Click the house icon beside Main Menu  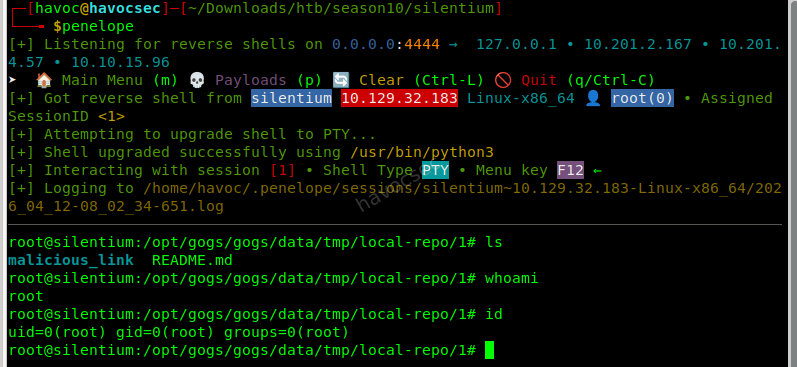tap(44, 80)
